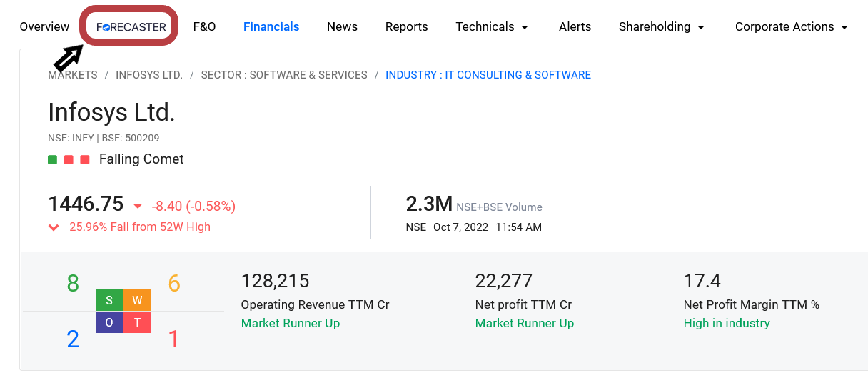Open Sector: Software & Services breadcrumb
868x378 pixels.
pos(284,75)
